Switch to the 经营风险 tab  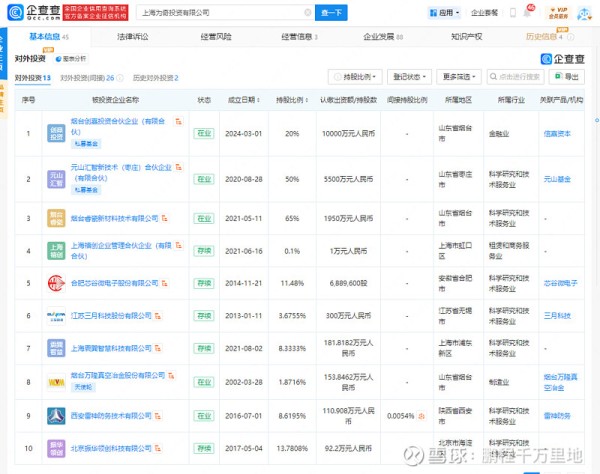coord(216,37)
